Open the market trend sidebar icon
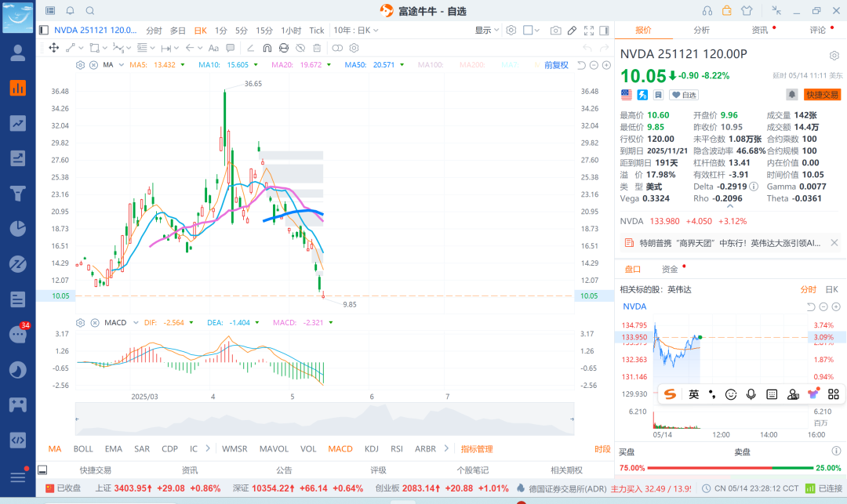Screen dimensions: 847x504 pyautogui.click(x=18, y=123)
